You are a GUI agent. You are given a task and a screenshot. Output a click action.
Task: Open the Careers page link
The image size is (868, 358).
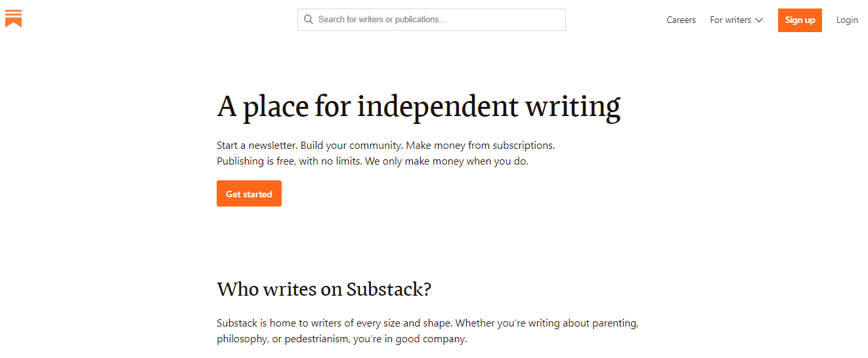coord(681,20)
